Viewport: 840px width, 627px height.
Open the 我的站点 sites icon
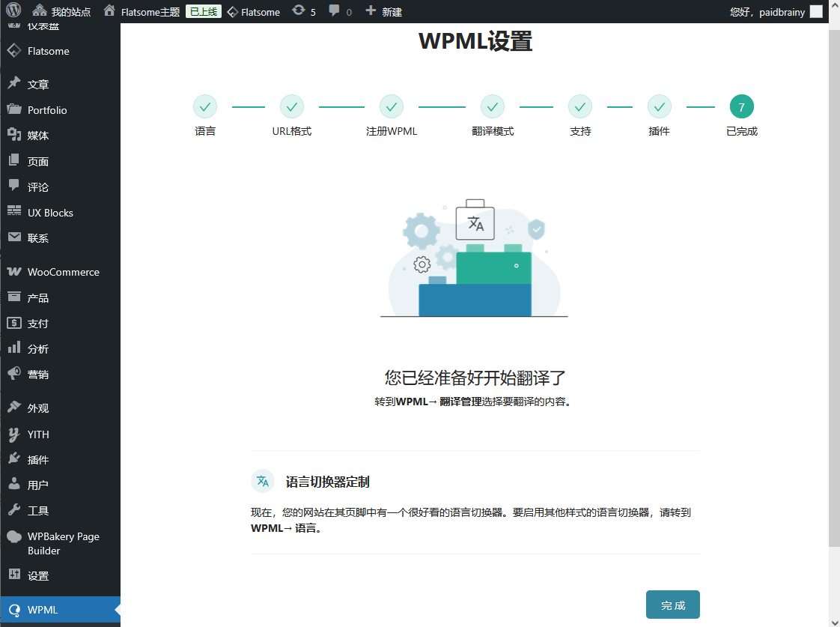(x=39, y=10)
